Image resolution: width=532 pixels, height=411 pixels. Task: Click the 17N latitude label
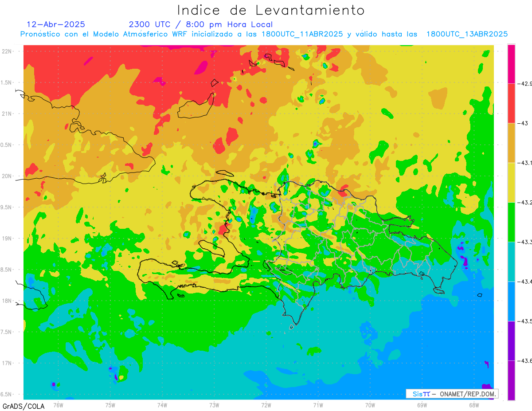click(7, 363)
